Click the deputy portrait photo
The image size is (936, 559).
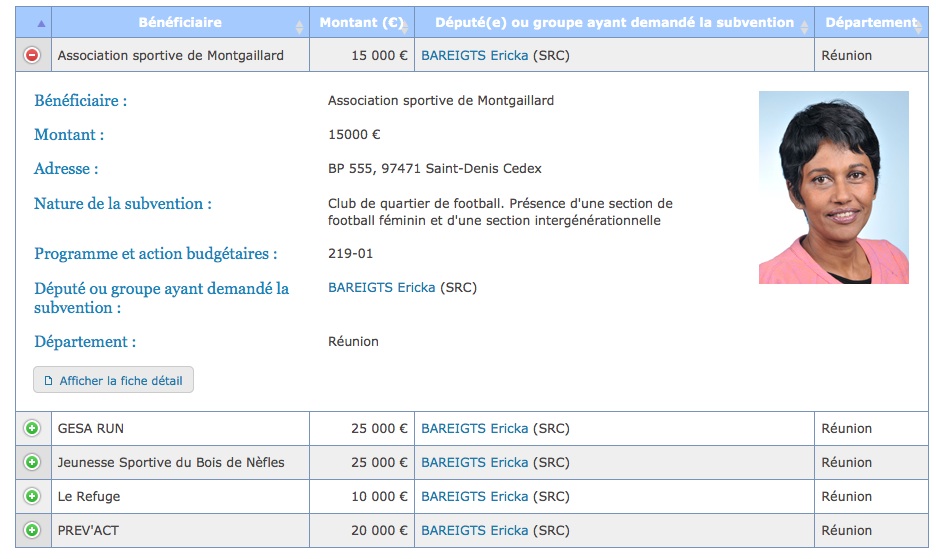click(x=833, y=188)
